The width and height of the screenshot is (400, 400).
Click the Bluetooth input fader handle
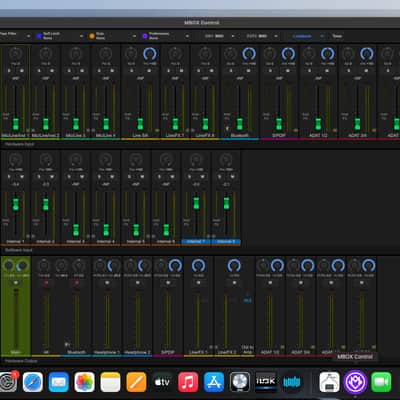(x=240, y=124)
